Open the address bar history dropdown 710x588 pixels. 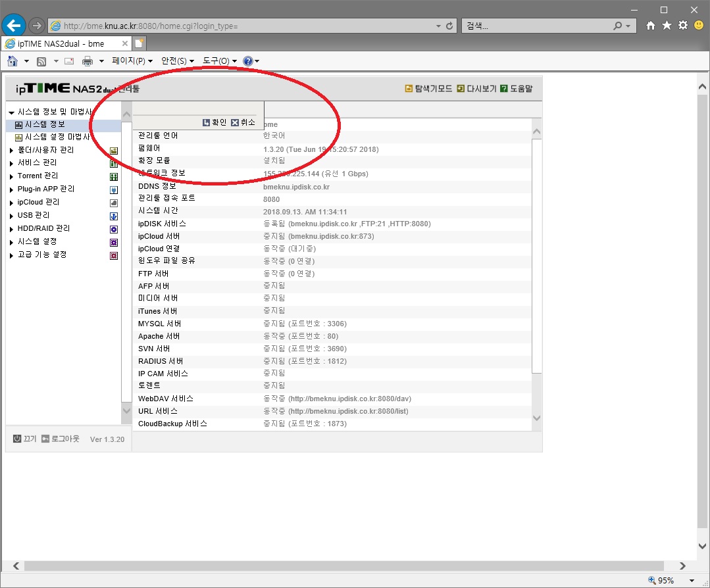[438, 26]
